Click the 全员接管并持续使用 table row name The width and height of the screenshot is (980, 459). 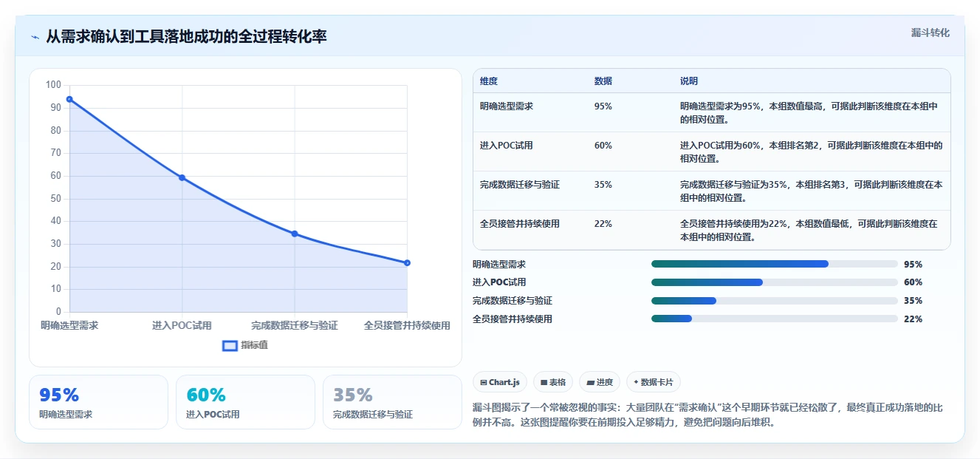click(x=519, y=224)
